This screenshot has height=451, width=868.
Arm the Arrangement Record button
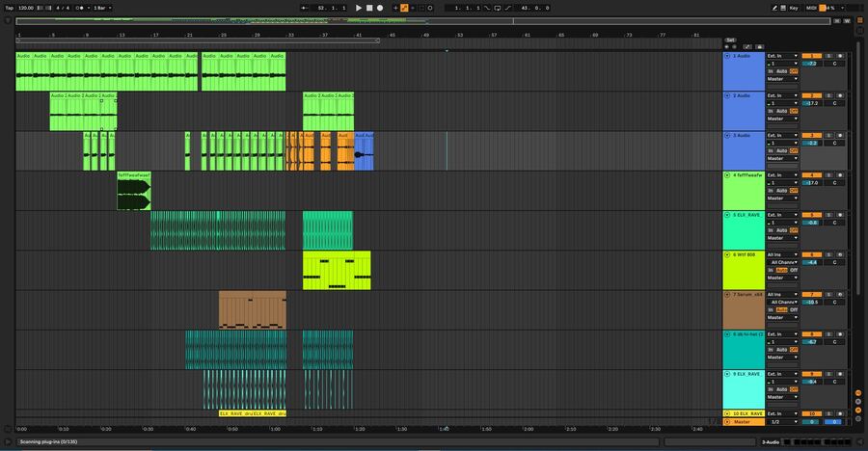380,8
